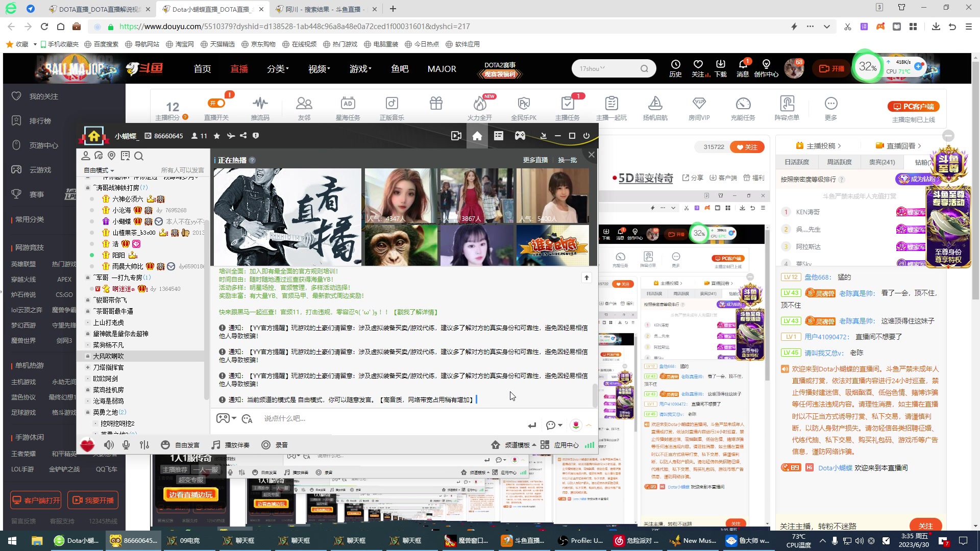Click the orange 关注 button beside 315722
This screenshot has width=980, height=551.
point(747,147)
